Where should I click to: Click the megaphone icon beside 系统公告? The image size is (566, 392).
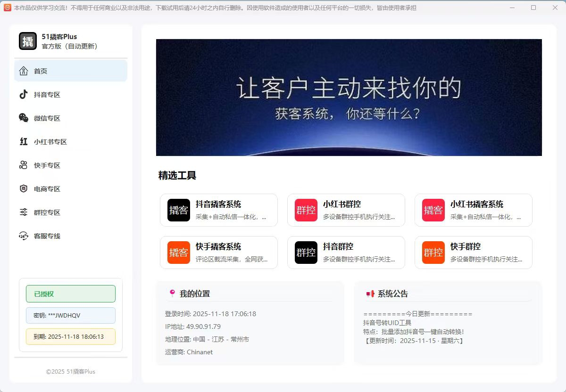point(370,293)
